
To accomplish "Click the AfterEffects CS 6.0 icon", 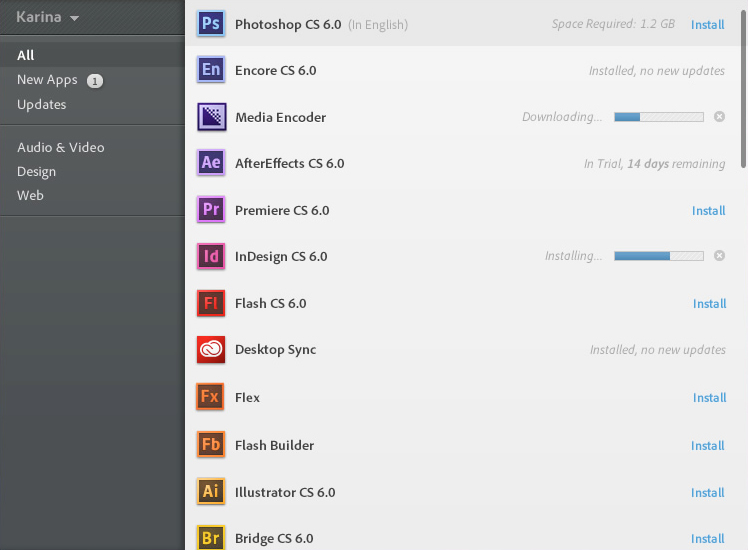I will (211, 163).
